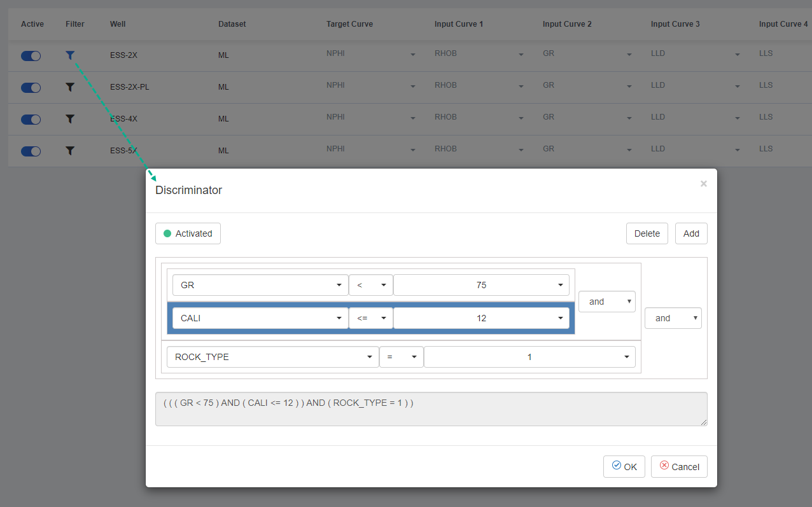
Task: Toggle Active switch for ESS-2X
Action: pos(31,55)
